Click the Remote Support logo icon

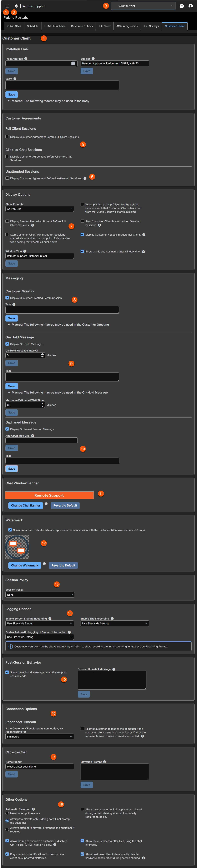click(x=16, y=6)
